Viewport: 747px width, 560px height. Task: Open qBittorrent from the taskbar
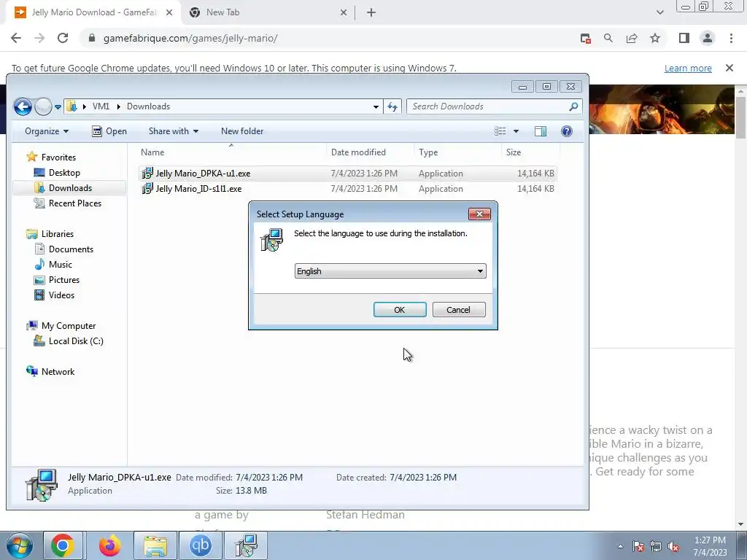click(x=200, y=545)
